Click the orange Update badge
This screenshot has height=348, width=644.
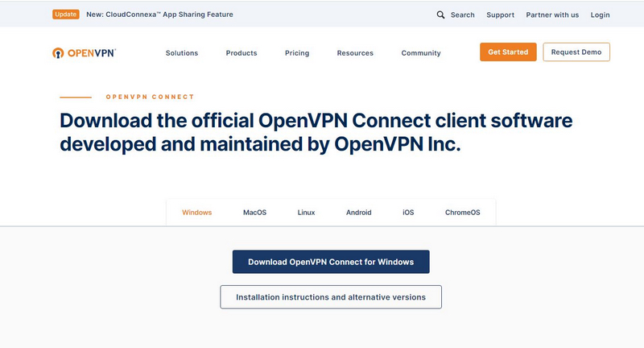click(66, 14)
